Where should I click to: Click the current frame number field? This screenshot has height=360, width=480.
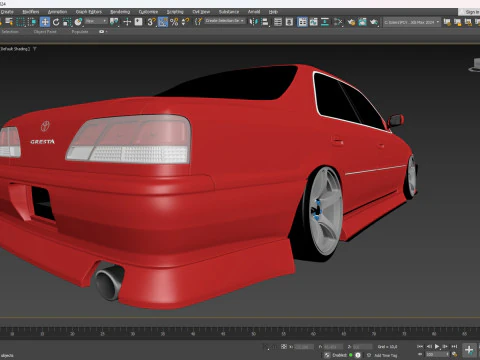point(436,355)
